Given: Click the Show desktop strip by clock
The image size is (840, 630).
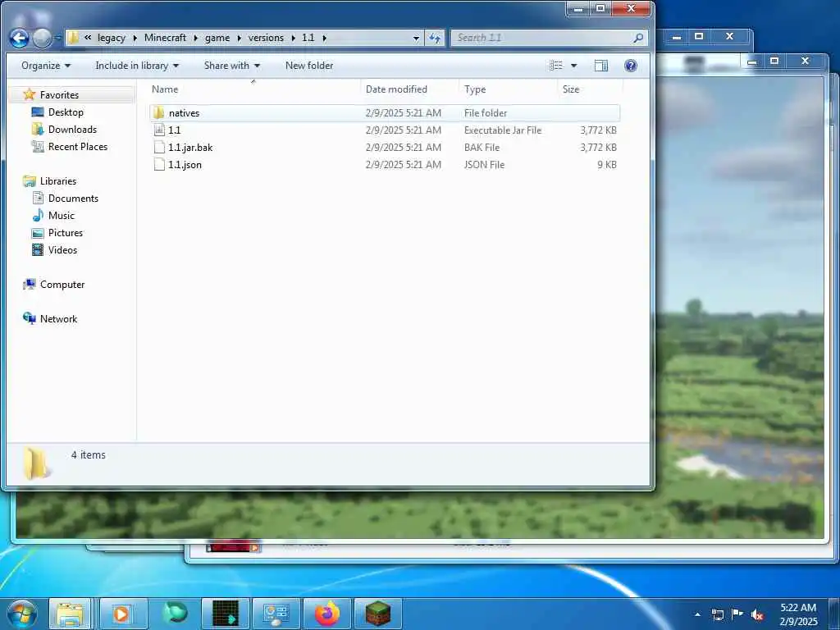Looking at the screenshot, I should pos(834,614).
